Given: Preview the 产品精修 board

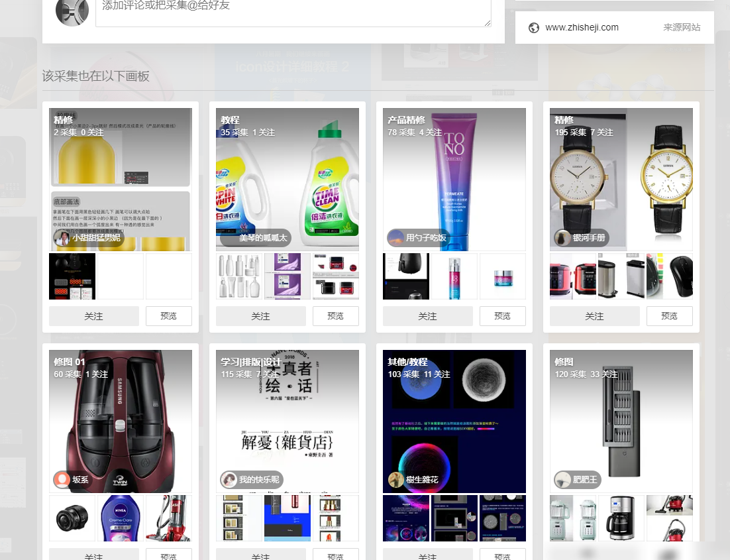Looking at the screenshot, I should (x=502, y=316).
